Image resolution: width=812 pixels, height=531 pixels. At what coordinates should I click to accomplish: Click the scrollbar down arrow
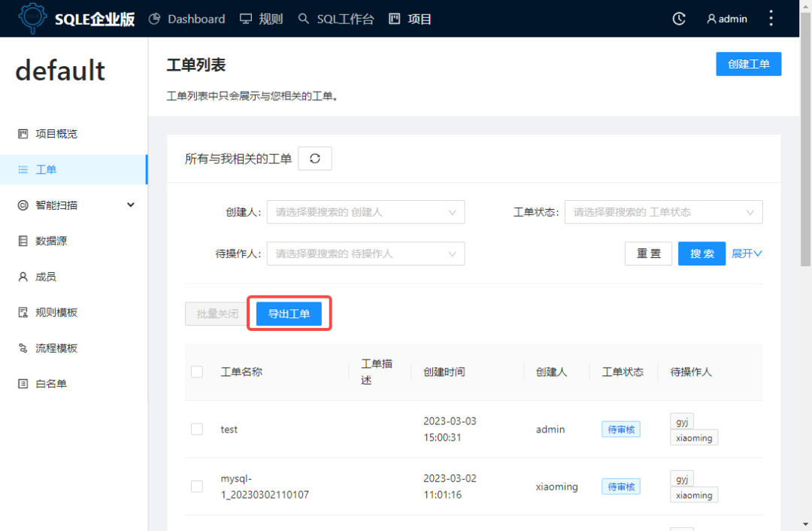click(x=805, y=525)
